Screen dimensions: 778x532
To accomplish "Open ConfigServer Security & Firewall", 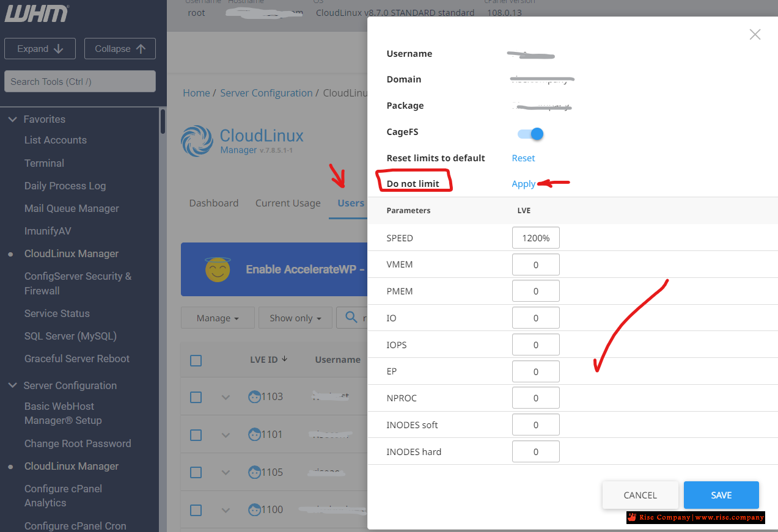I will (78, 283).
